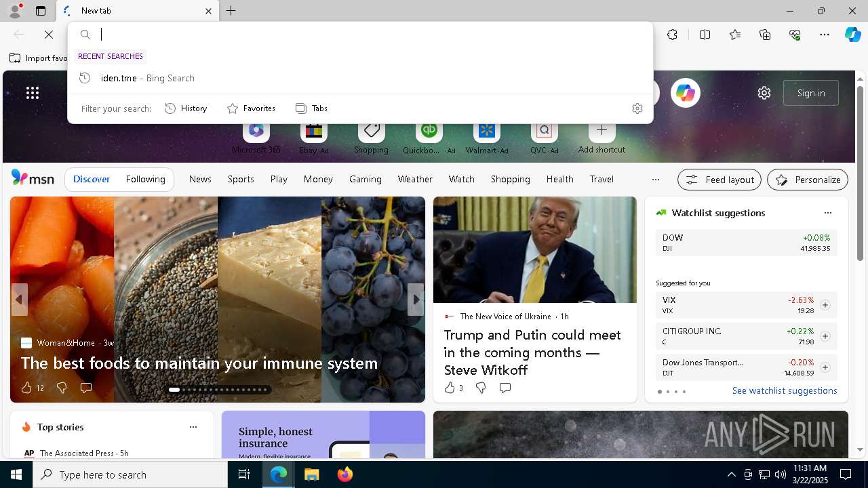Add VIX to watchlist
868x488 pixels.
pyautogui.click(x=825, y=305)
